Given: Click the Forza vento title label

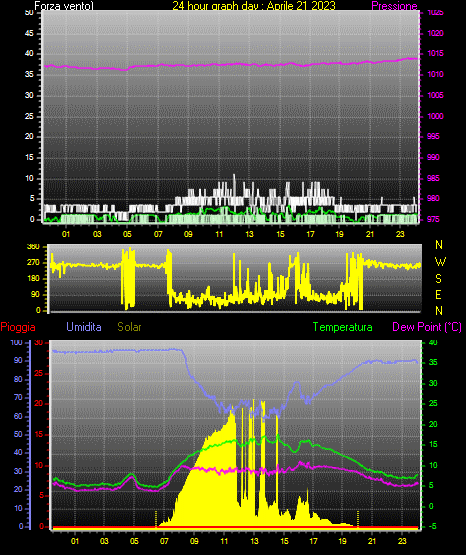Looking at the screenshot, I should 64,6.
